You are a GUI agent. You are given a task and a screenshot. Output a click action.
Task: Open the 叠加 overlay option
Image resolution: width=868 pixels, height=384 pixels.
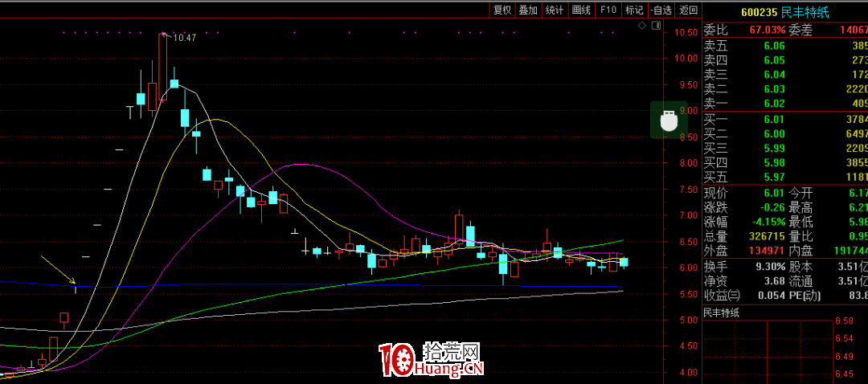click(528, 10)
